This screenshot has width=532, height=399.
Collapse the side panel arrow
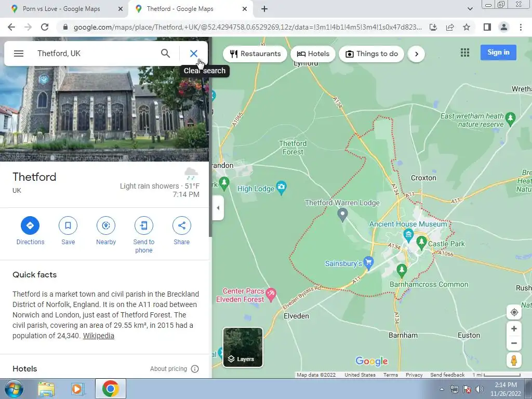[x=218, y=208]
